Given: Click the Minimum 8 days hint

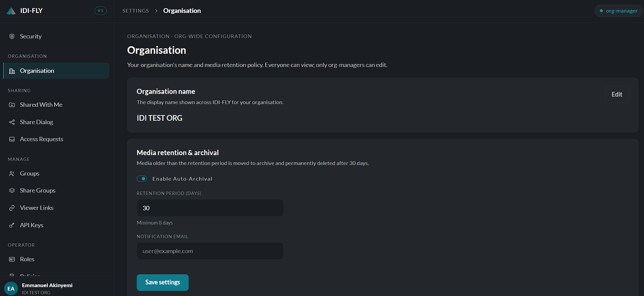Looking at the screenshot, I should click(x=155, y=223).
